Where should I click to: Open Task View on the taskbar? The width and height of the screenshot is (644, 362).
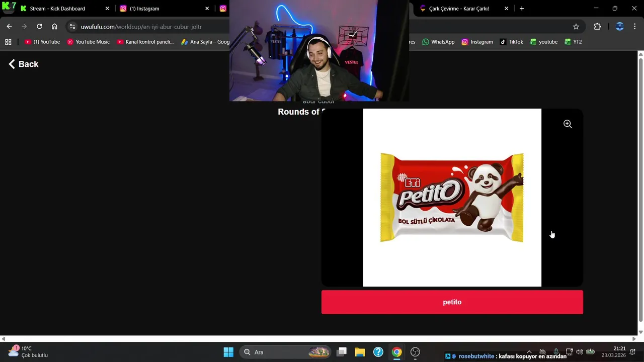(x=342, y=352)
